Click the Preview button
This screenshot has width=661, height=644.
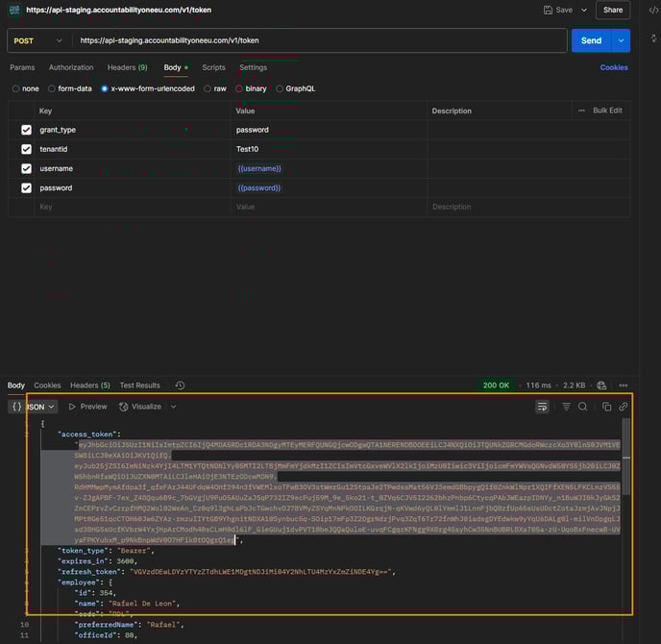click(87, 407)
